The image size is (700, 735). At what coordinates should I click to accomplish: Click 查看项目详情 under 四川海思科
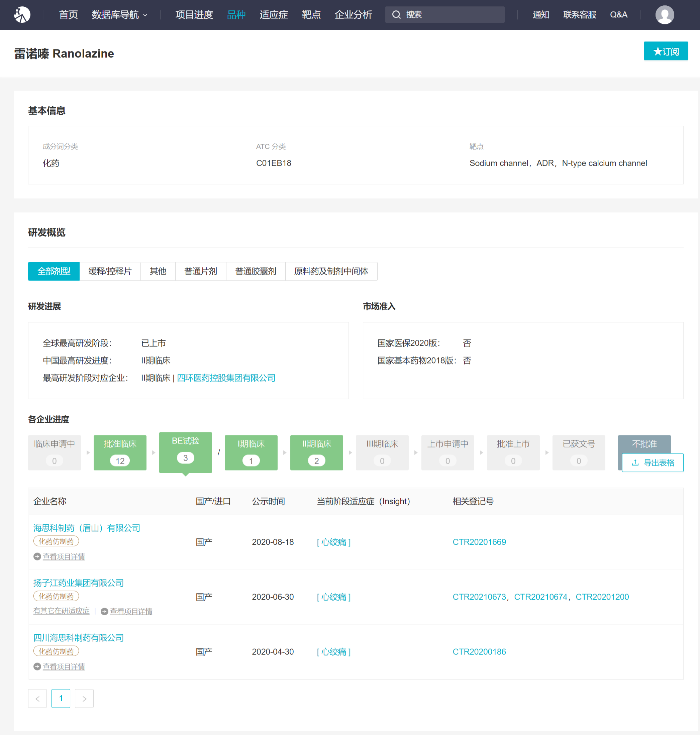click(64, 666)
